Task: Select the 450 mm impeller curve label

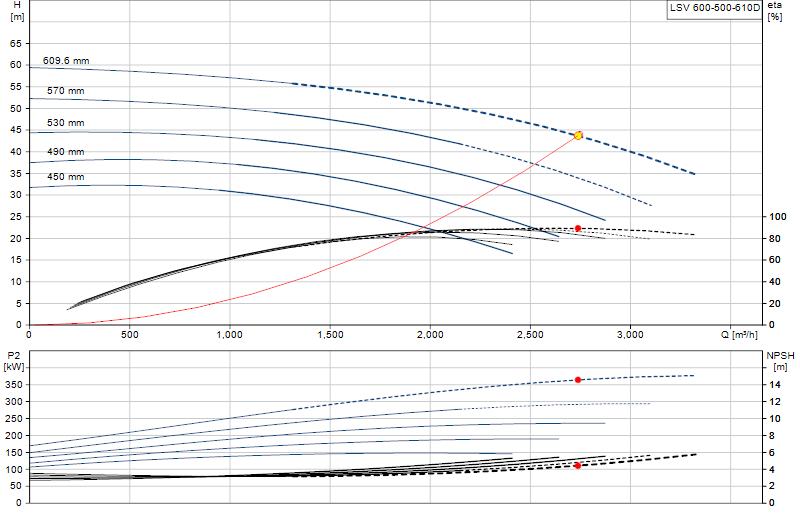Action: 65,177
